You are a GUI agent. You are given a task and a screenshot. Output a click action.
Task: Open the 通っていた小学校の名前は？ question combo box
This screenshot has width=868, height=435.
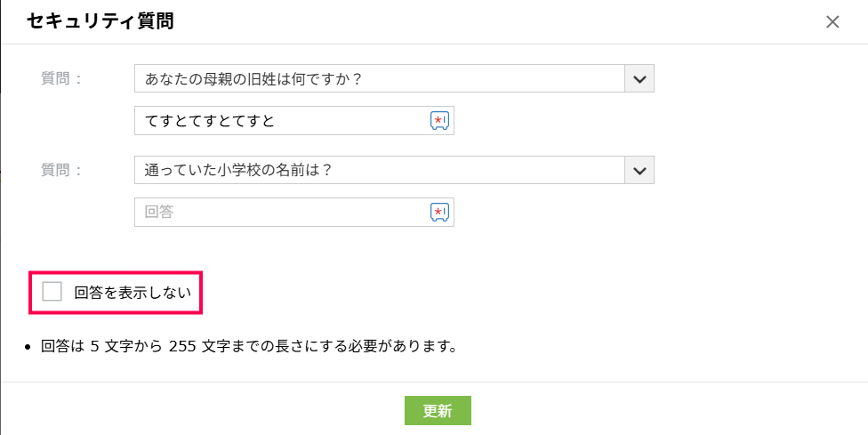click(379, 170)
